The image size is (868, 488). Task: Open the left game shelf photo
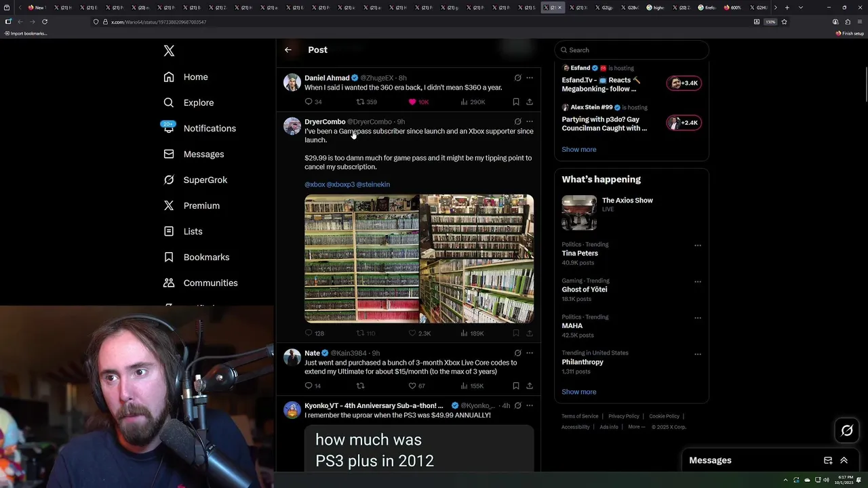coord(361,259)
